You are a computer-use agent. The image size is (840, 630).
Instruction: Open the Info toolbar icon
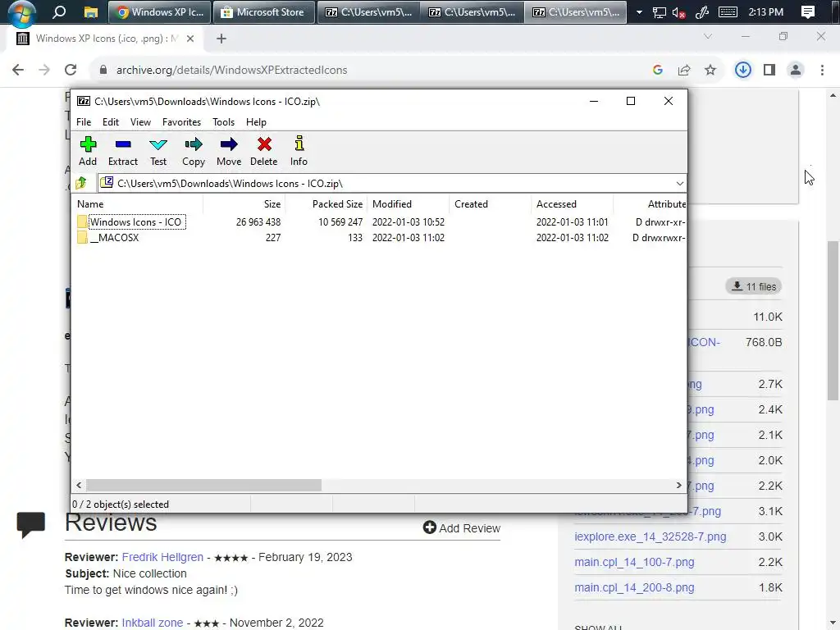click(x=299, y=144)
